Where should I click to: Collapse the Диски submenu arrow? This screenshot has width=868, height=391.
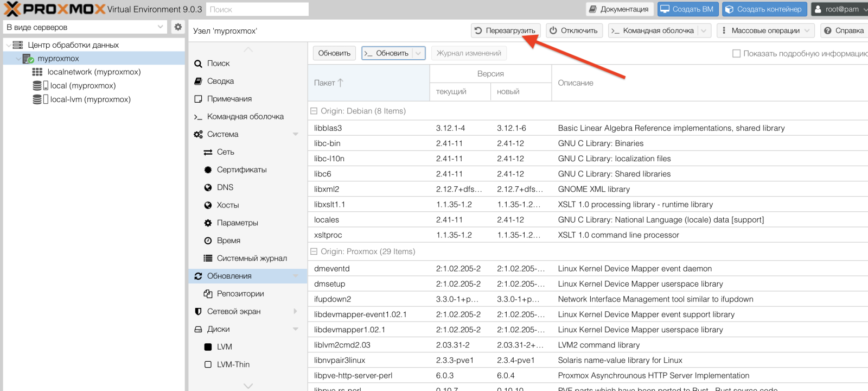(296, 329)
